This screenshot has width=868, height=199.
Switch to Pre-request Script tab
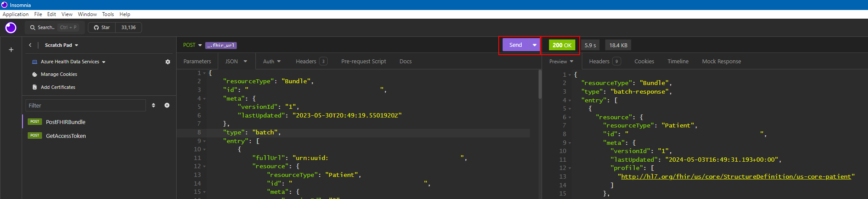pyautogui.click(x=363, y=61)
